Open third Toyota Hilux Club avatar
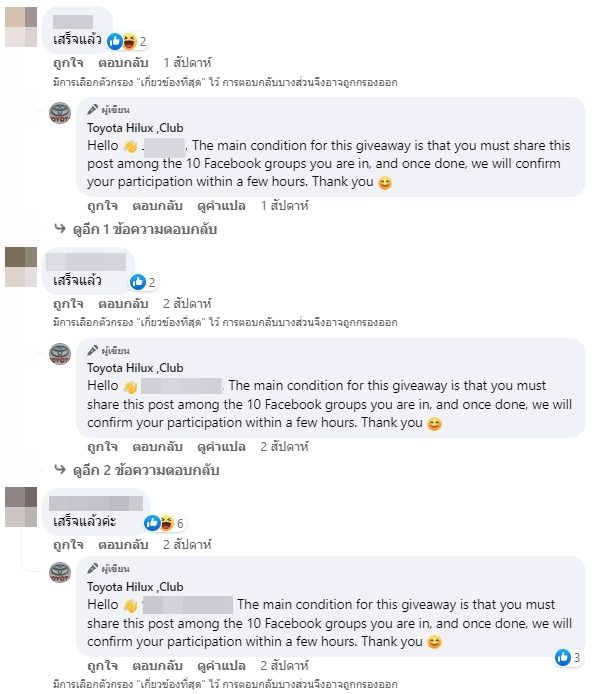Viewport: 613px width, 694px height. [x=60, y=572]
